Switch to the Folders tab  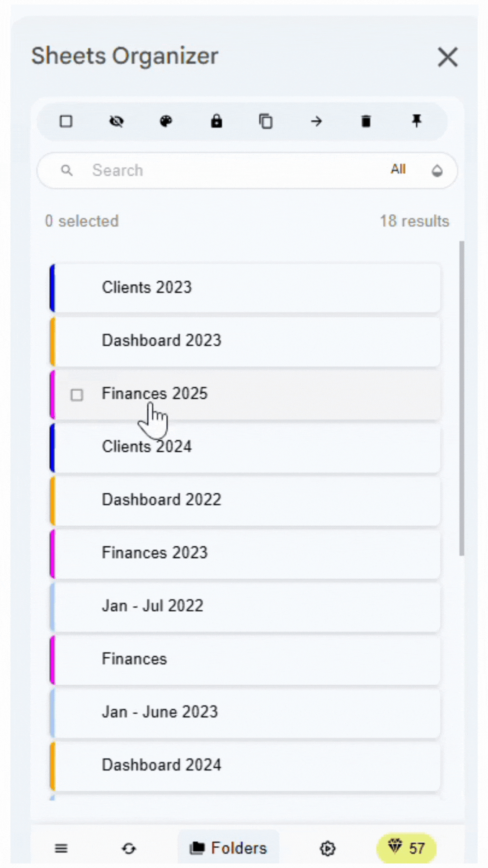coord(229,848)
